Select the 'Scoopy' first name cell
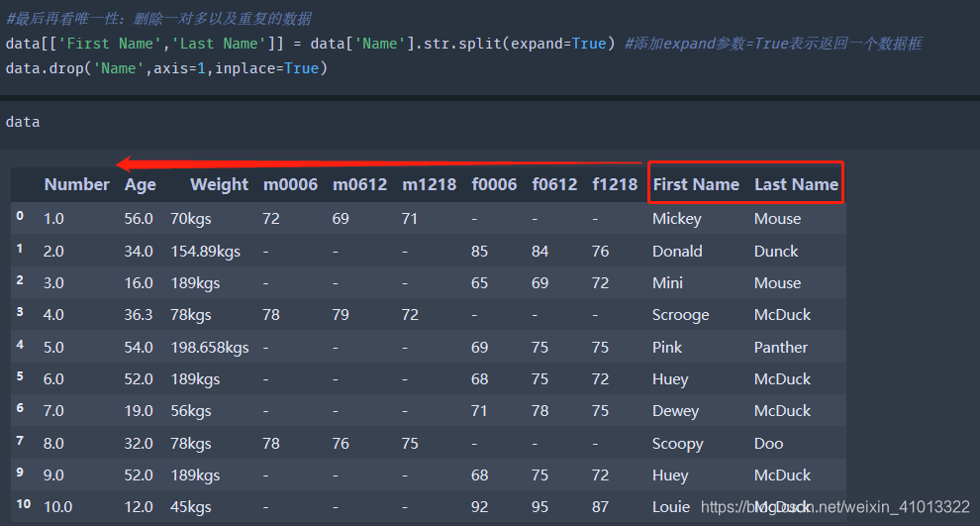The height and width of the screenshot is (526, 980). (x=677, y=444)
